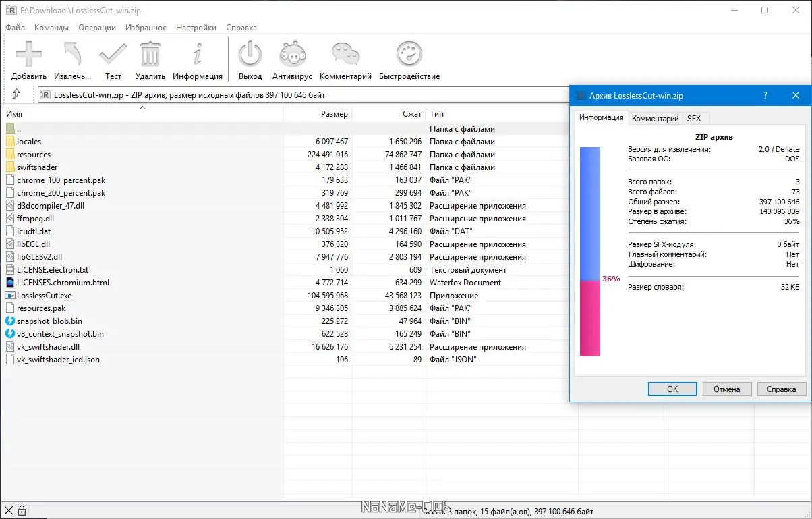Click the size value 104 595 968
The height and width of the screenshot is (519, 812).
tap(328, 296)
